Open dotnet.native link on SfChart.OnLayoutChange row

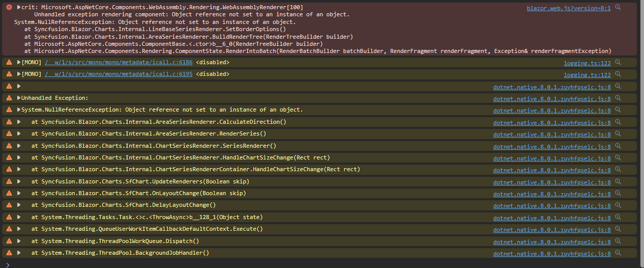click(x=552, y=194)
